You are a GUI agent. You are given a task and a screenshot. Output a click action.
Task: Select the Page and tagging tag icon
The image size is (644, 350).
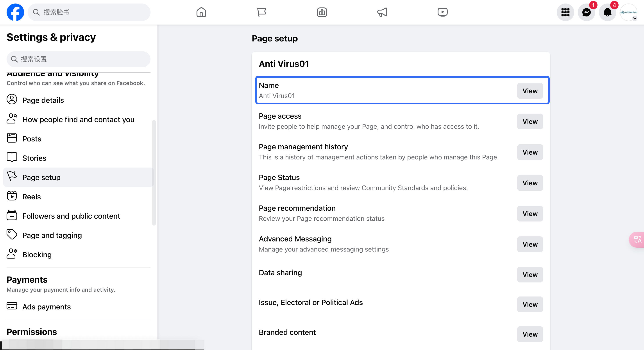[x=12, y=234]
